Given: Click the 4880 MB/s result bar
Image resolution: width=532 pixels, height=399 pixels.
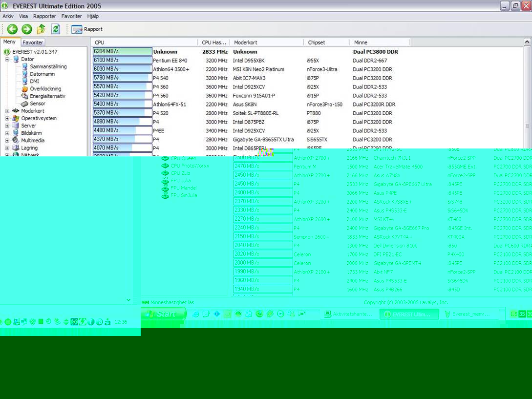Looking at the screenshot, I should click(123, 122).
